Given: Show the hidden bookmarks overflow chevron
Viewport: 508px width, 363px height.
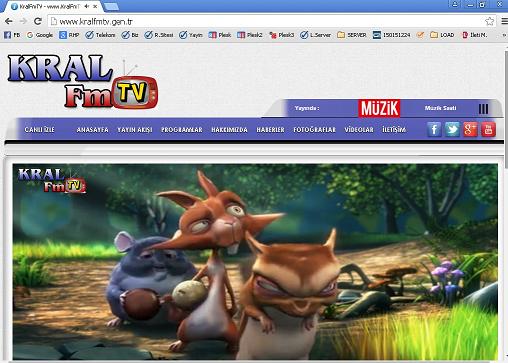Looking at the screenshot, I should tap(504, 35).
